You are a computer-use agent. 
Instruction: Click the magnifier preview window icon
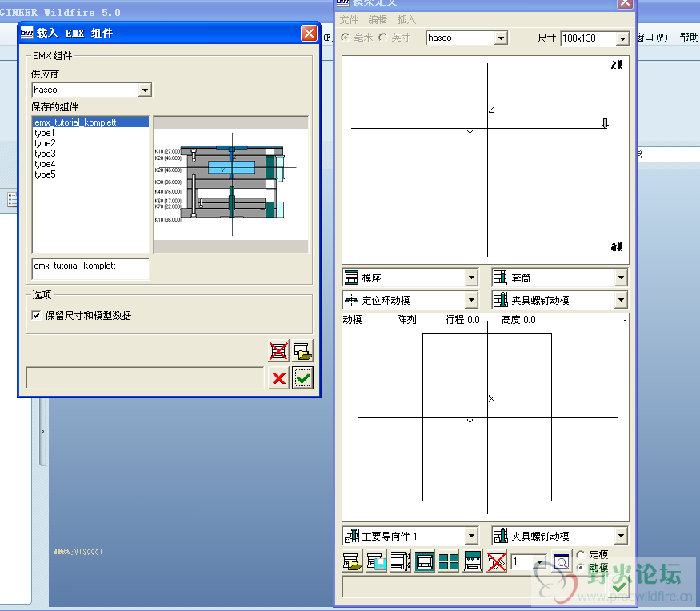(x=562, y=562)
